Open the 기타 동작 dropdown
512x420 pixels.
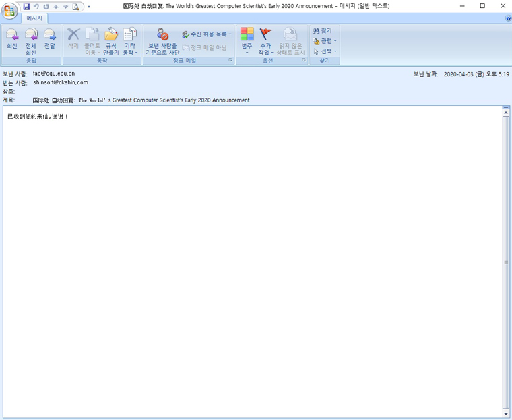pos(130,40)
